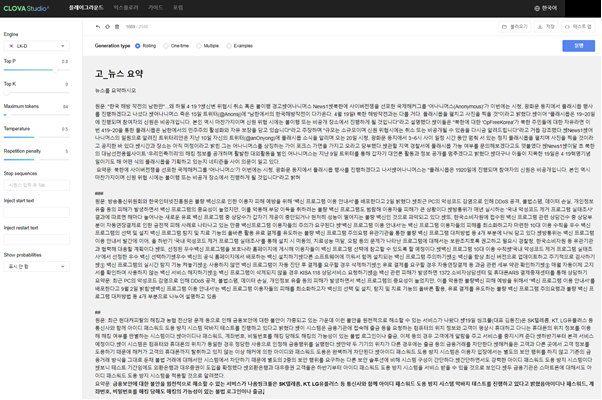Click the refresh icon next to undo

point(108,26)
